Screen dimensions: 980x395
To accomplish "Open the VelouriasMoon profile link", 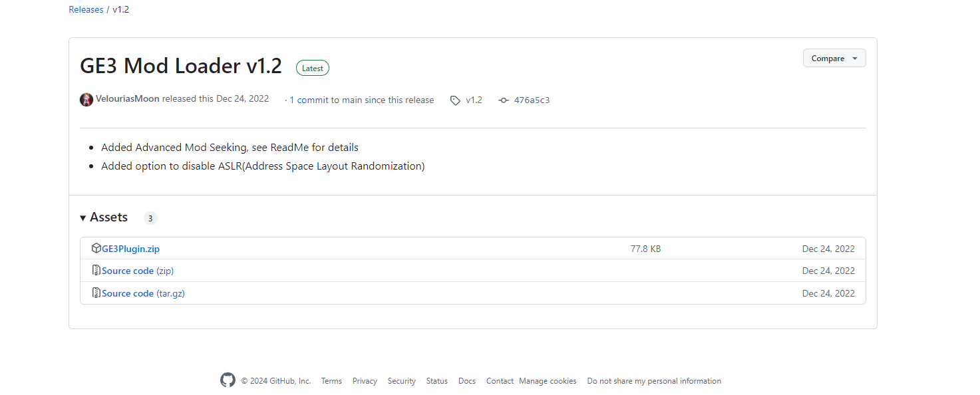I will click(x=127, y=99).
